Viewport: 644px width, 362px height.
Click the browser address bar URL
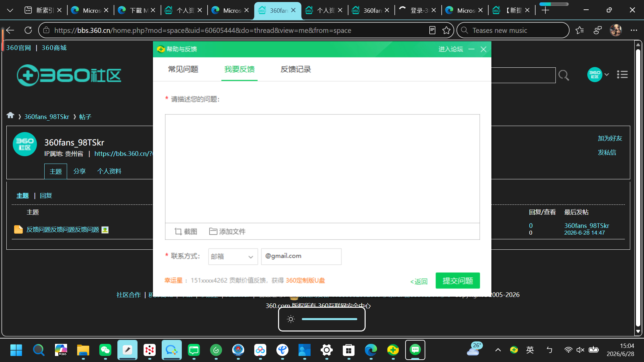pos(203,31)
